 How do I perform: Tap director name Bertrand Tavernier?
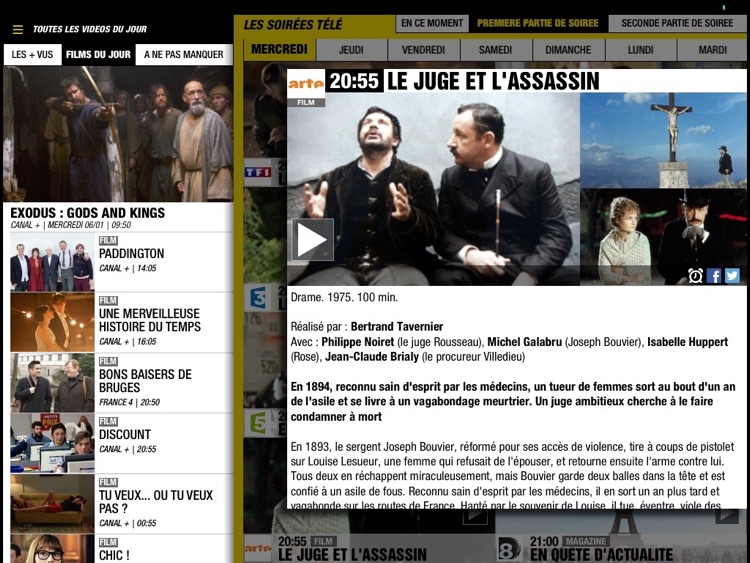point(397,327)
